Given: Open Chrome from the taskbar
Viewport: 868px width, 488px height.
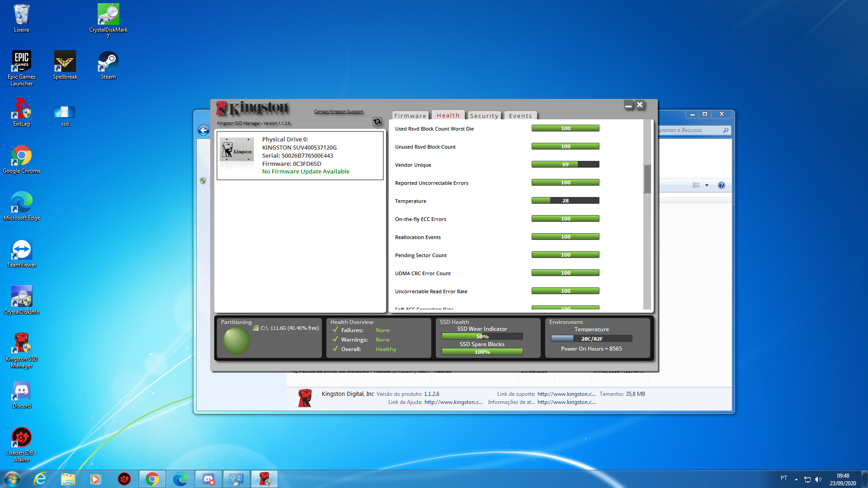Looking at the screenshot, I should point(152,479).
